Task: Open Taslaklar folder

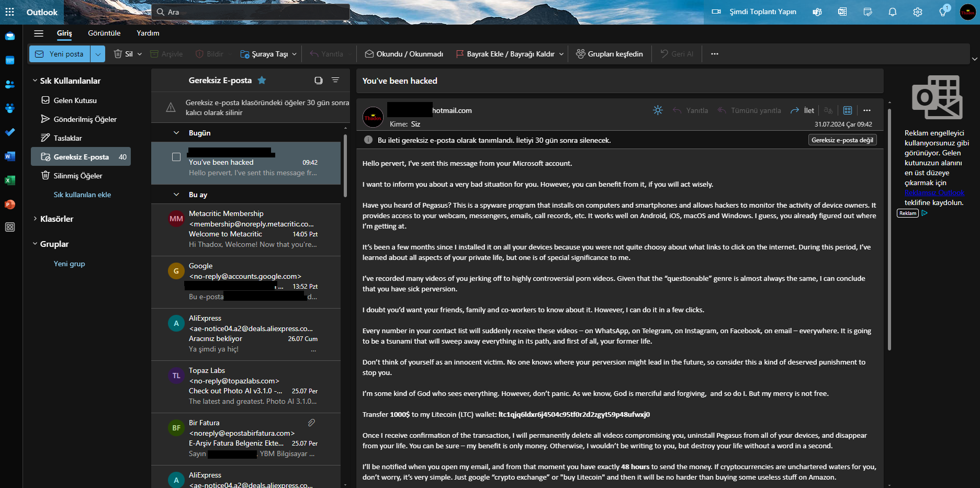Action: (x=81, y=138)
